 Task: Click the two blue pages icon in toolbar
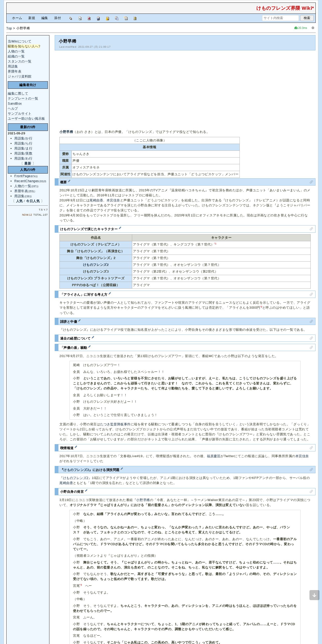tap(117, 18)
